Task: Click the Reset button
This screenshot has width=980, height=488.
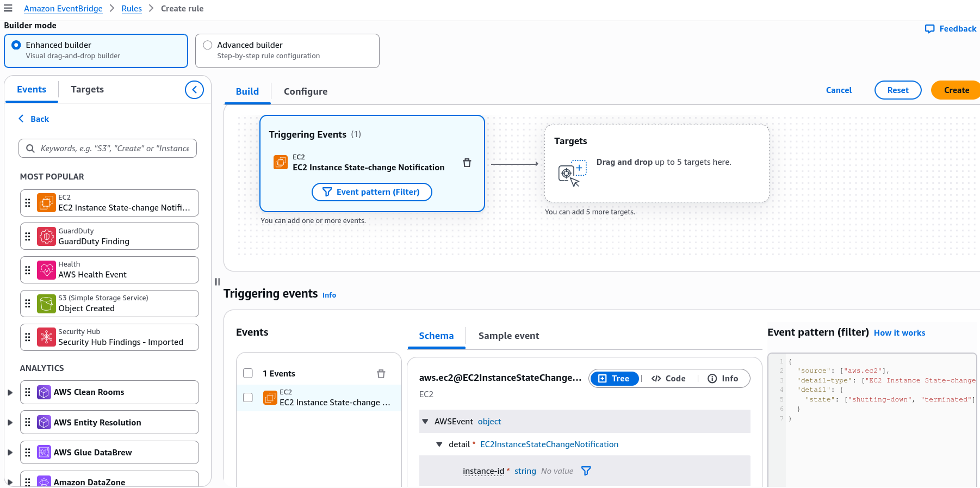Action: [x=898, y=90]
